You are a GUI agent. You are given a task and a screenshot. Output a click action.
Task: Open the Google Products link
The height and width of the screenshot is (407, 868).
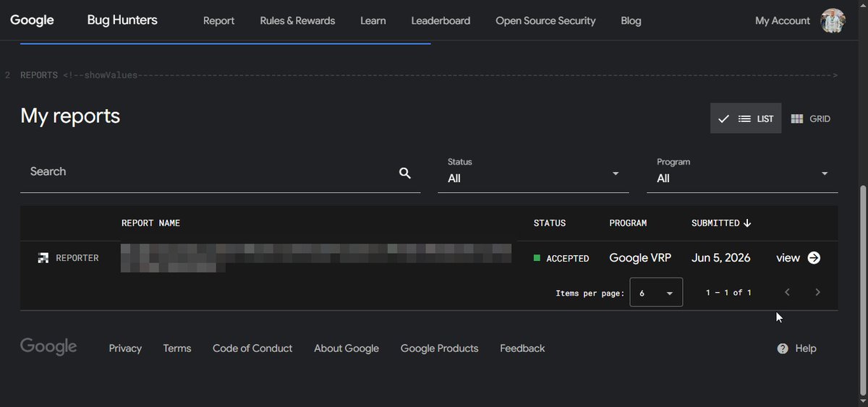pos(440,348)
